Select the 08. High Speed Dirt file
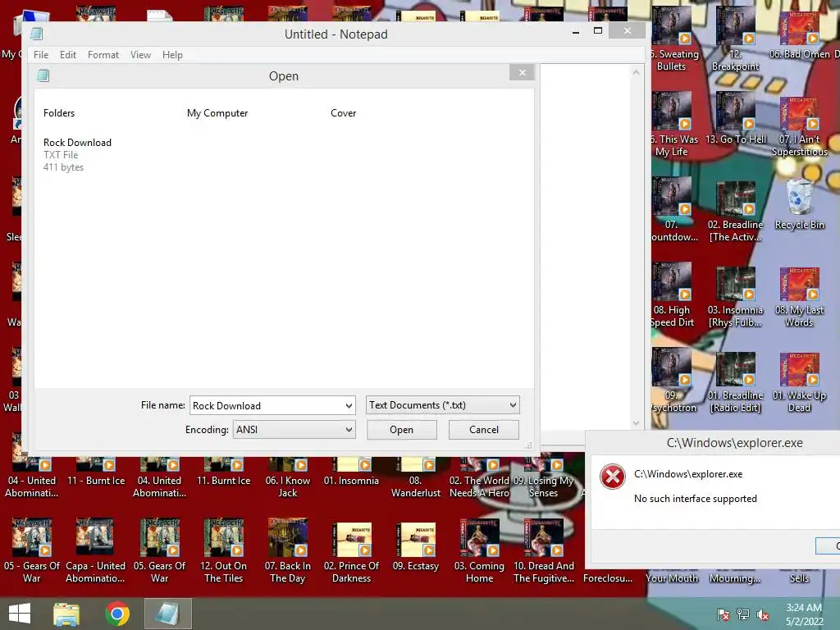 click(x=672, y=295)
